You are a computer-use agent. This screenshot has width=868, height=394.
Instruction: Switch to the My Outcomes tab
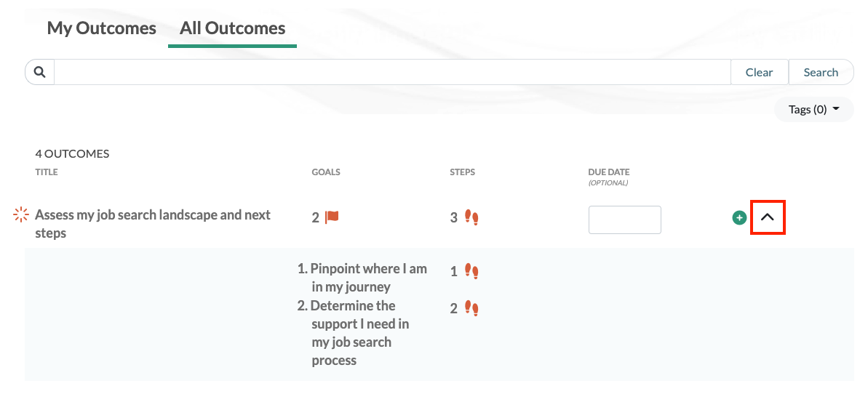[x=101, y=28]
